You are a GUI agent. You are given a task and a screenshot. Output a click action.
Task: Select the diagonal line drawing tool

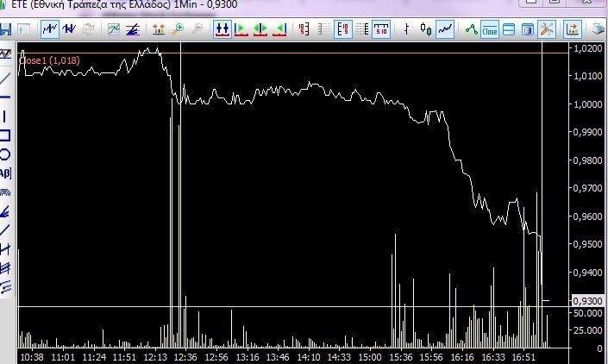point(5,78)
